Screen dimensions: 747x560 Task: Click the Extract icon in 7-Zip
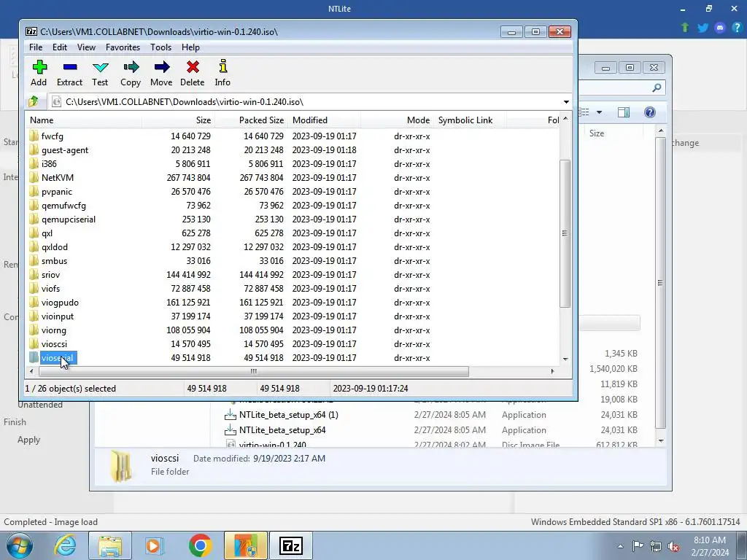[69, 73]
